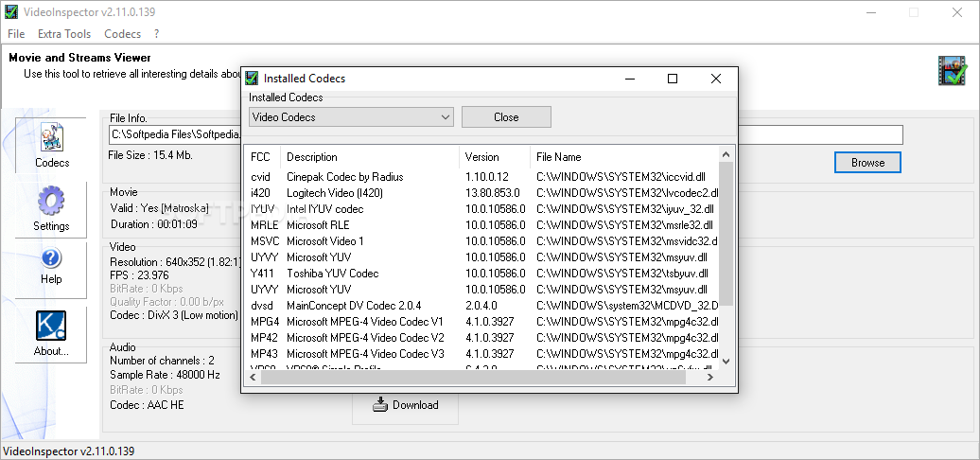Screen dimensions: 980x460
Task: Click the File Size 15.4 Mb text
Action: coord(150,155)
